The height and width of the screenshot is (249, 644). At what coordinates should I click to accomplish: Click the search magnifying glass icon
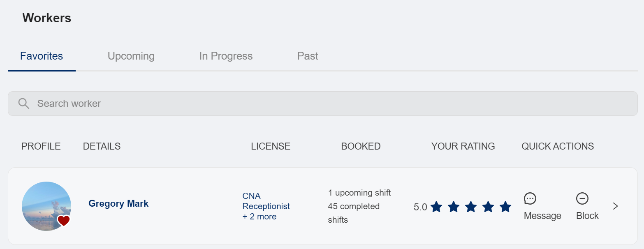pyautogui.click(x=23, y=103)
